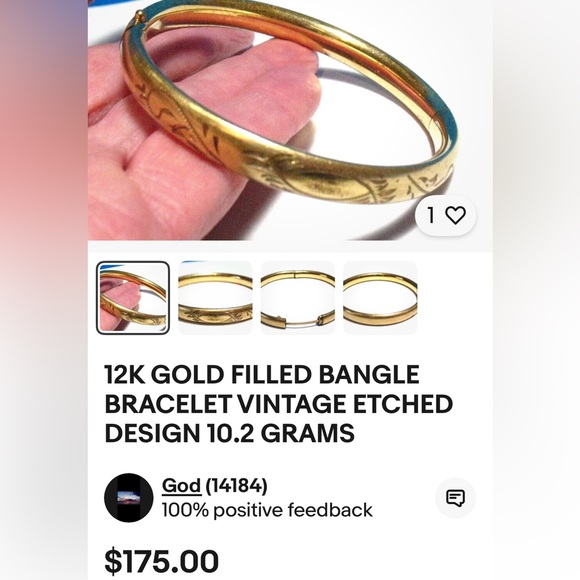Open the seller's round profile avatar

click(129, 498)
